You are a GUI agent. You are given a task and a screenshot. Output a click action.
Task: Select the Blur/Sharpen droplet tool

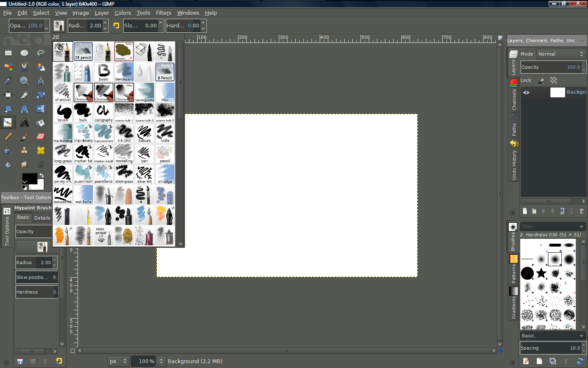(8, 164)
